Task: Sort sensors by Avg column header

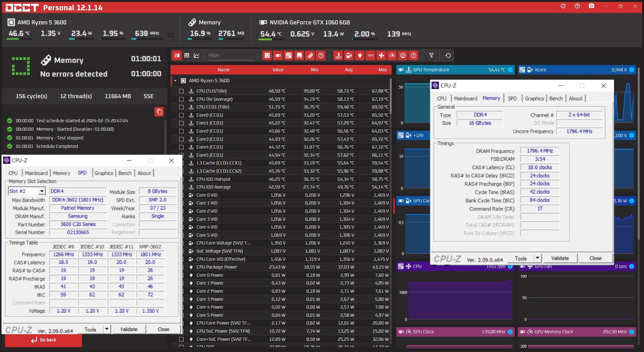Action: 349,70
